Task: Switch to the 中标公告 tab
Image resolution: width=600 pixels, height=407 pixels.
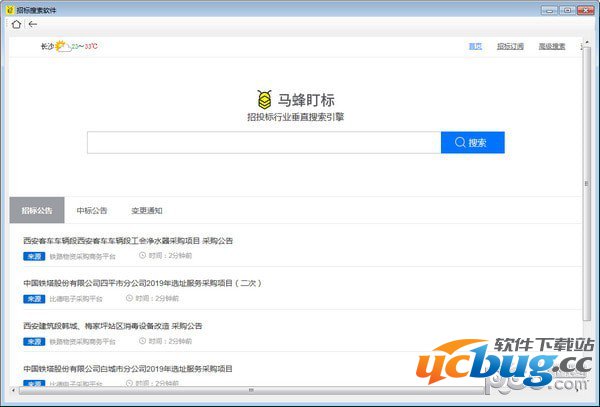Action: click(x=92, y=210)
